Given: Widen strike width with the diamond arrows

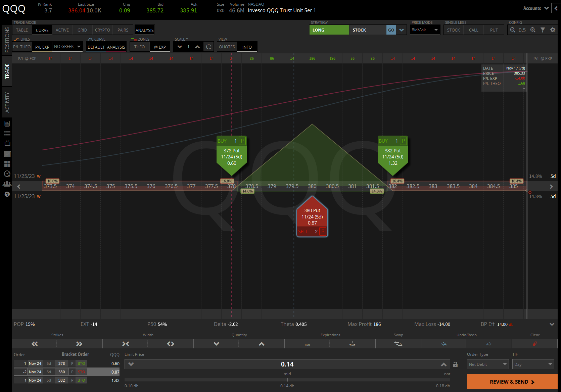Looking at the screenshot, I should coord(171,344).
